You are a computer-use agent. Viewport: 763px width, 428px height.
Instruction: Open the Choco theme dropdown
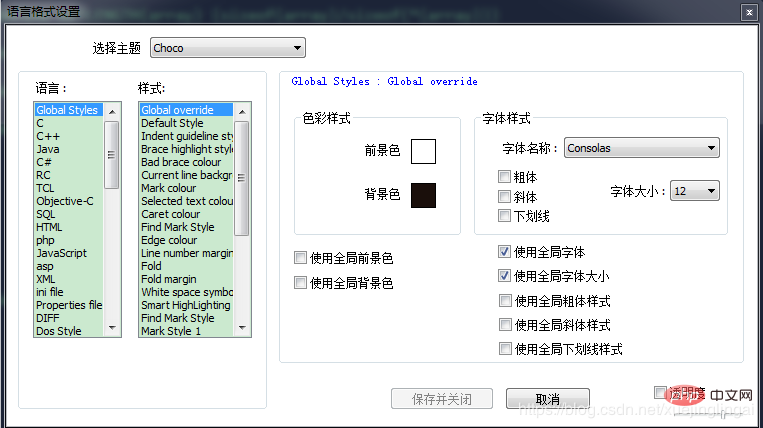point(228,48)
